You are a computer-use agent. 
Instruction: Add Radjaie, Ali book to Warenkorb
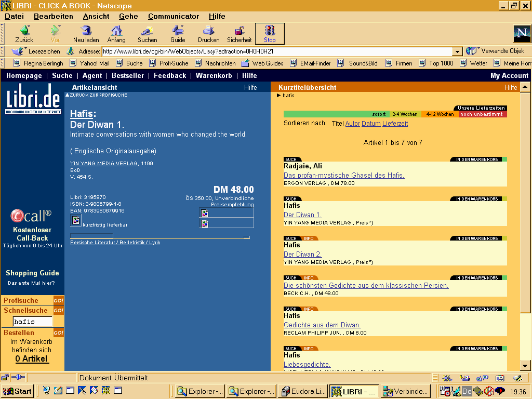pyautogui.click(x=477, y=159)
